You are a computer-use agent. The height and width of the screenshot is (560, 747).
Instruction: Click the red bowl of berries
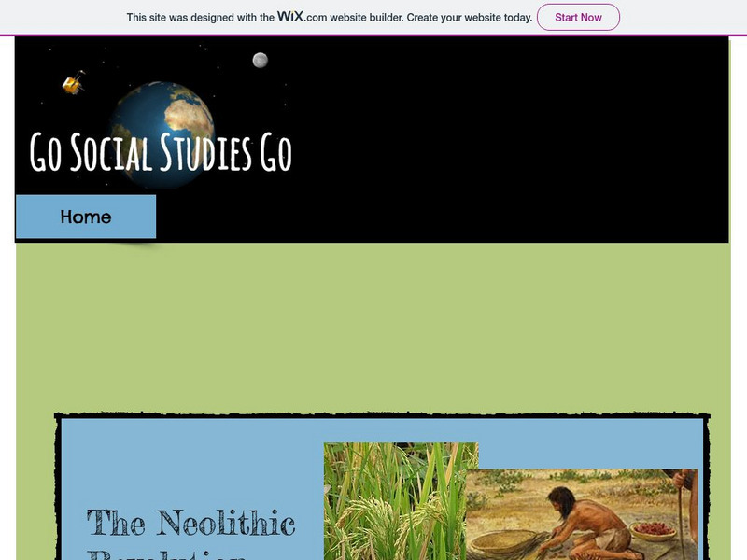pos(653,530)
